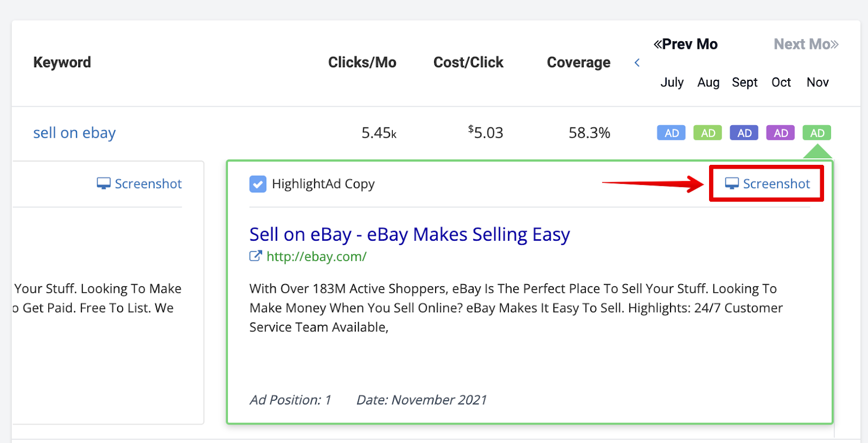Sort by Cost/Click column header
The width and height of the screenshot is (868, 443).
click(469, 62)
